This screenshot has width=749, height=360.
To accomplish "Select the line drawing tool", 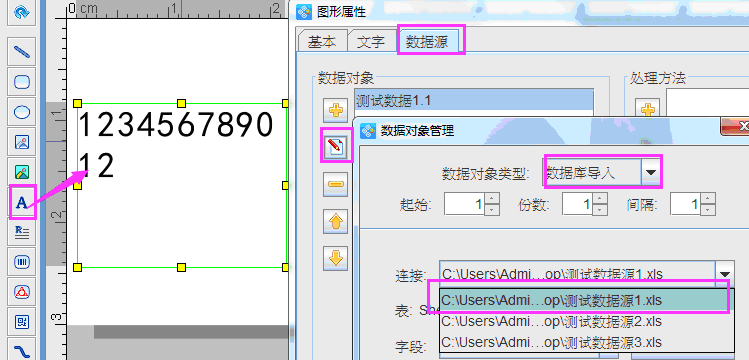I will 22,51.
